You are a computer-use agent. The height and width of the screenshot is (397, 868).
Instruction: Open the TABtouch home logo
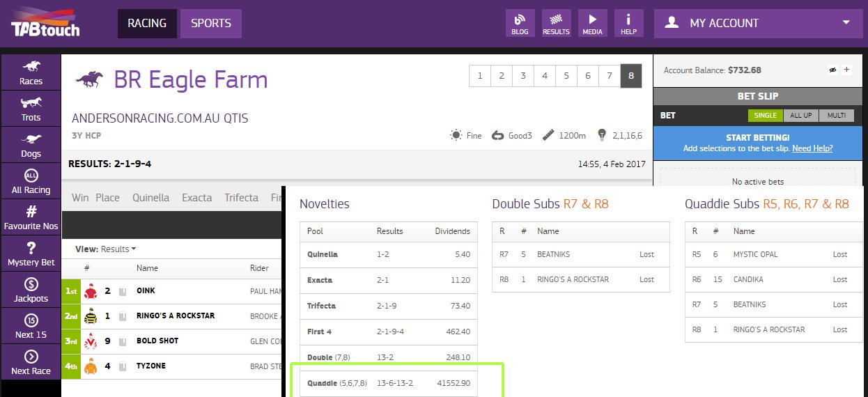pyautogui.click(x=45, y=21)
